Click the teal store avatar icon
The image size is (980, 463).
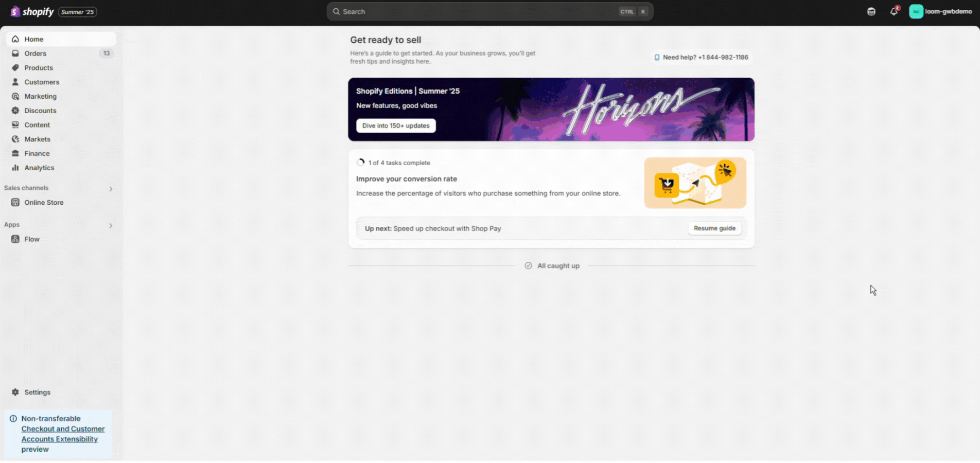[x=916, y=11]
